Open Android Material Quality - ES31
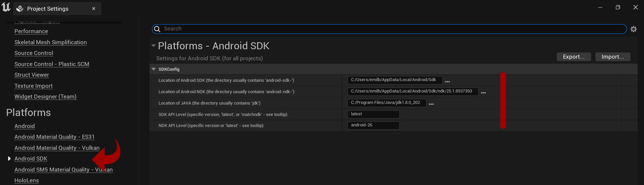 [x=54, y=137]
